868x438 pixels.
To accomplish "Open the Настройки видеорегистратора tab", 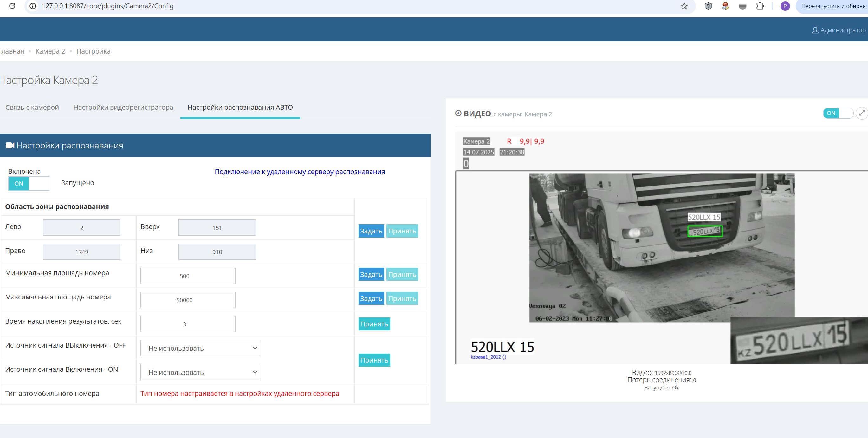I will [123, 107].
